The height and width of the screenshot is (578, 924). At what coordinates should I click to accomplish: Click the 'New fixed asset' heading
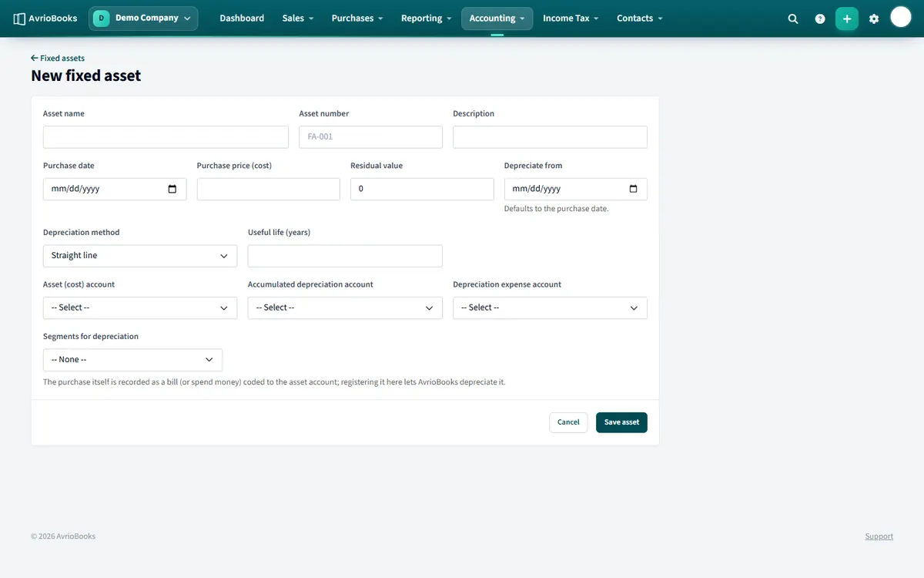(86, 76)
